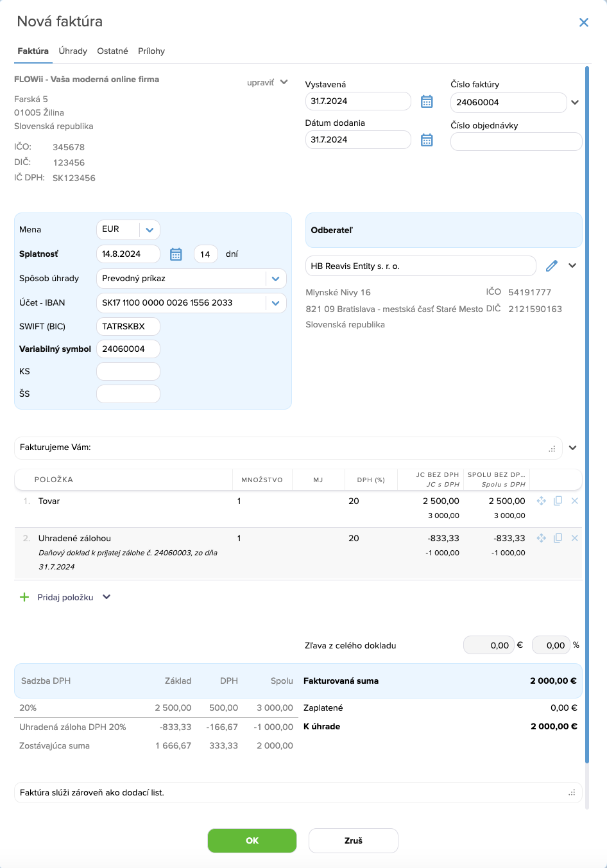
Task: Click Pridaj položku to add item
Action: [65, 597]
